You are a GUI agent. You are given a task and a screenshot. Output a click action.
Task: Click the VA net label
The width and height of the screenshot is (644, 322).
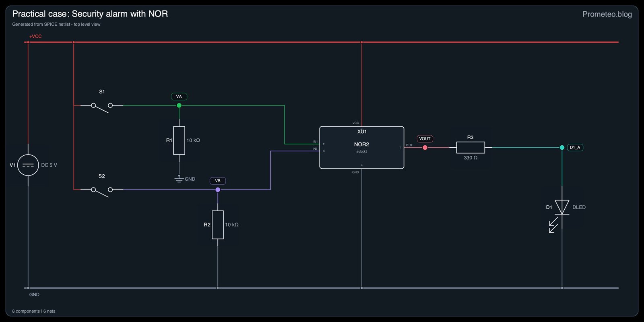click(179, 97)
